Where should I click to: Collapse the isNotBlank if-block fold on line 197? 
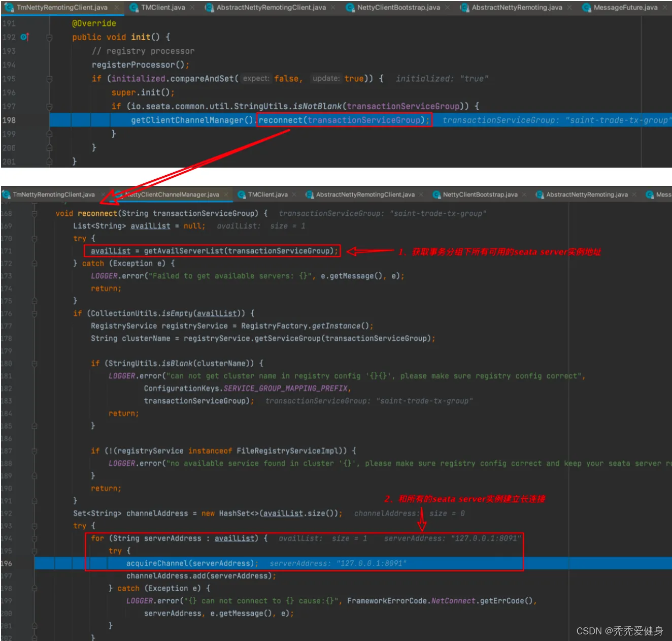pyautogui.click(x=49, y=107)
